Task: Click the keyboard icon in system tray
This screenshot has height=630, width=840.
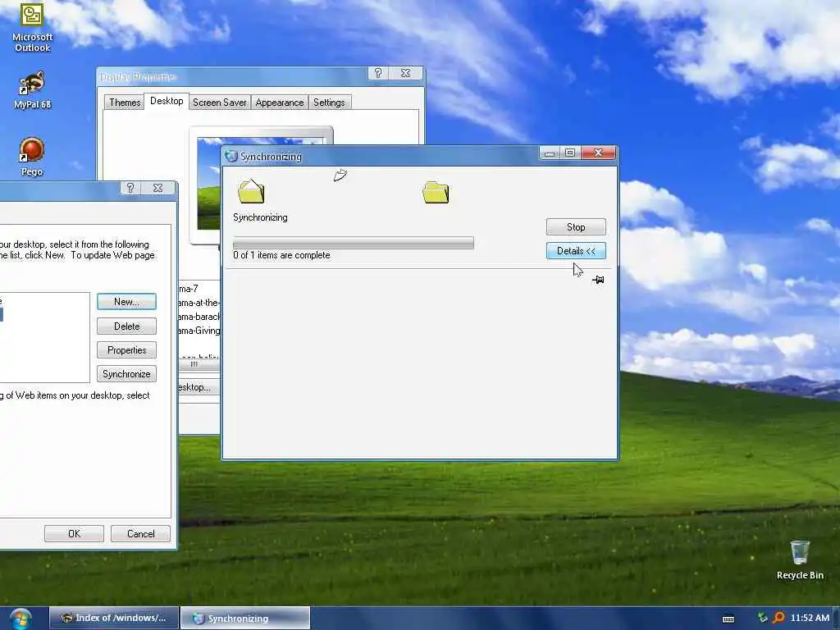Action: coord(728,619)
